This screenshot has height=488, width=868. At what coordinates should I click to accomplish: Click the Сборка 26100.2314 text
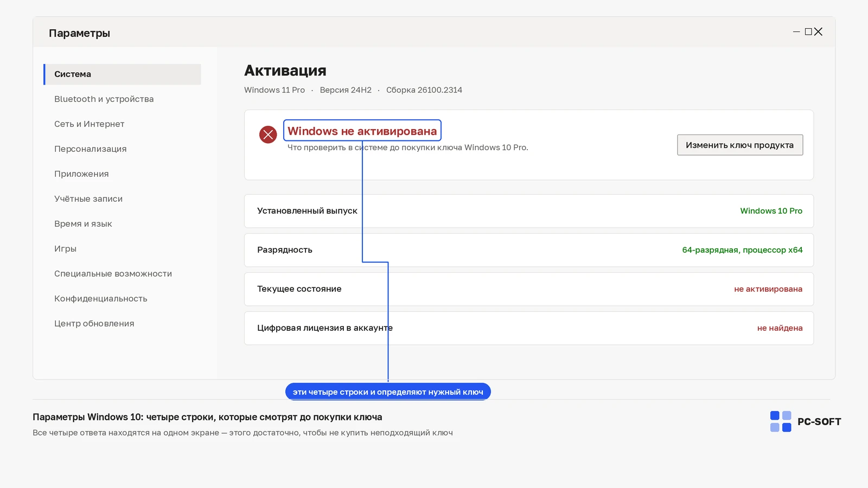(424, 90)
